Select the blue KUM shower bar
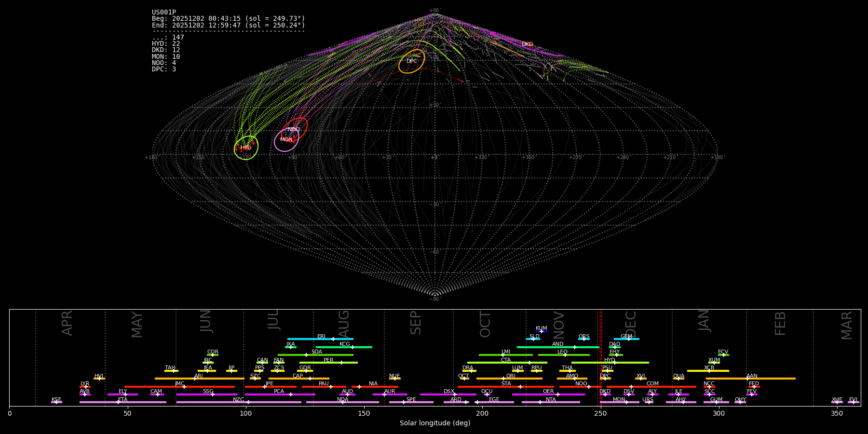 tap(542, 331)
